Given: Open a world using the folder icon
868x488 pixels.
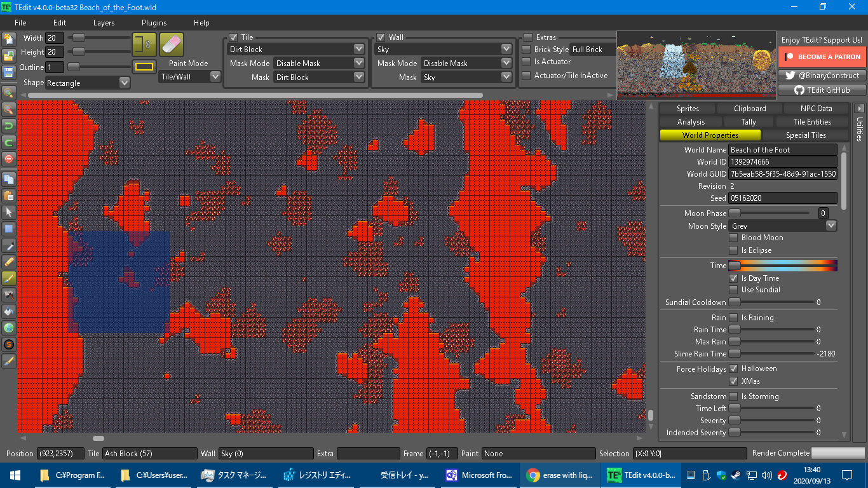Looking at the screenshot, I should (x=9, y=54).
